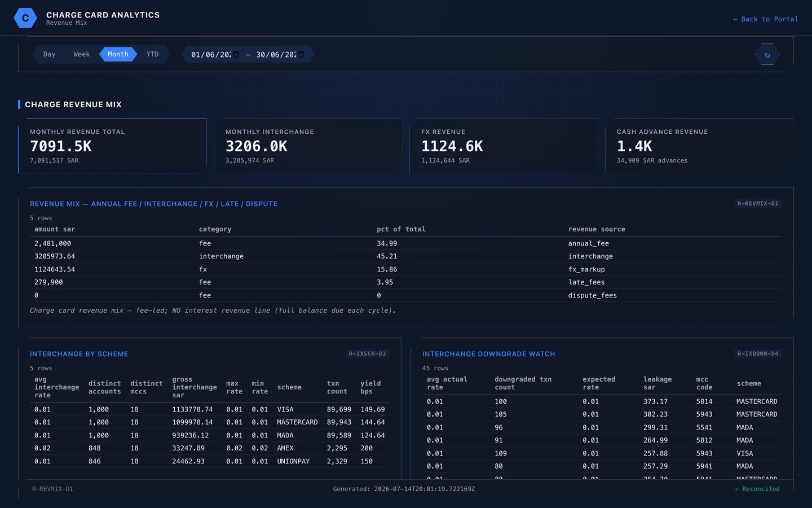Select the Month period tab
This screenshot has height=508, width=812.
[118, 54]
